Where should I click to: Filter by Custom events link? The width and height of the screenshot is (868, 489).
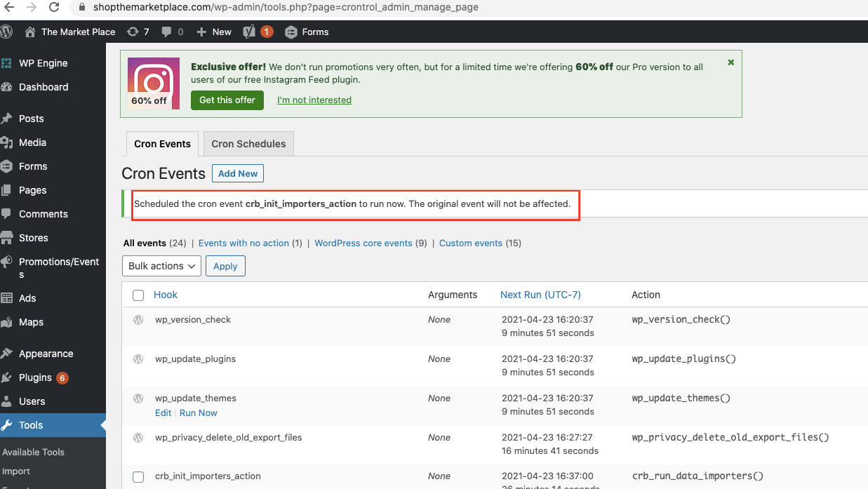click(x=470, y=243)
